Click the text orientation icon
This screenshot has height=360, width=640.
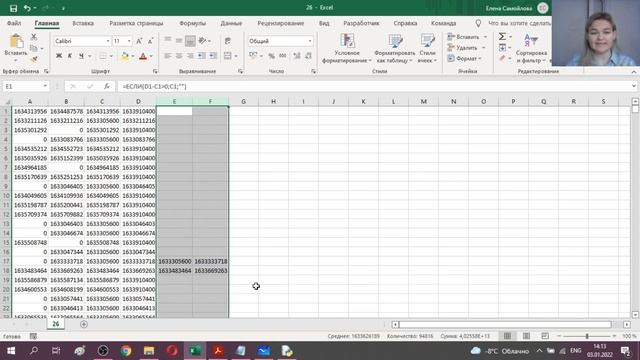(202, 40)
